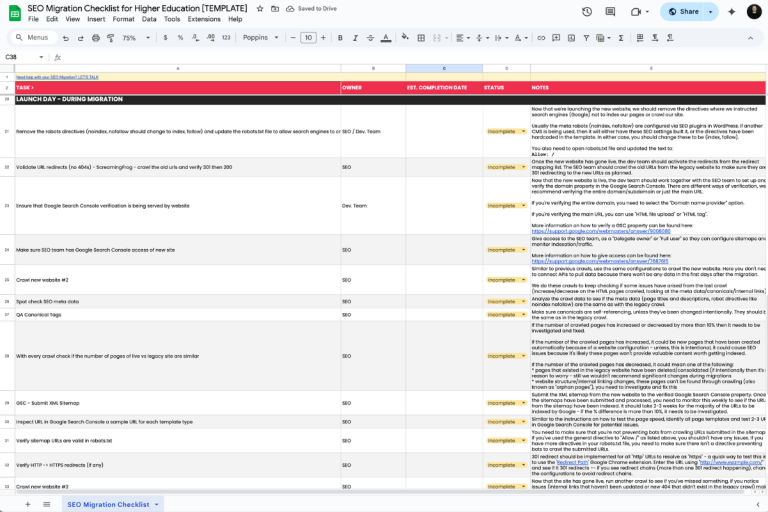
Task: Open the fill color picker
Action: 405,38
